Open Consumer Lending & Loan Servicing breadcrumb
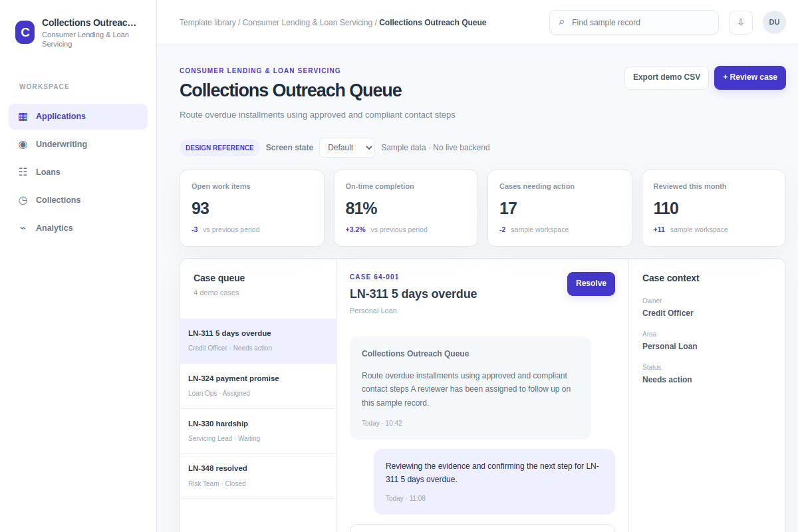Image resolution: width=798 pixels, height=532 pixels. point(307,23)
